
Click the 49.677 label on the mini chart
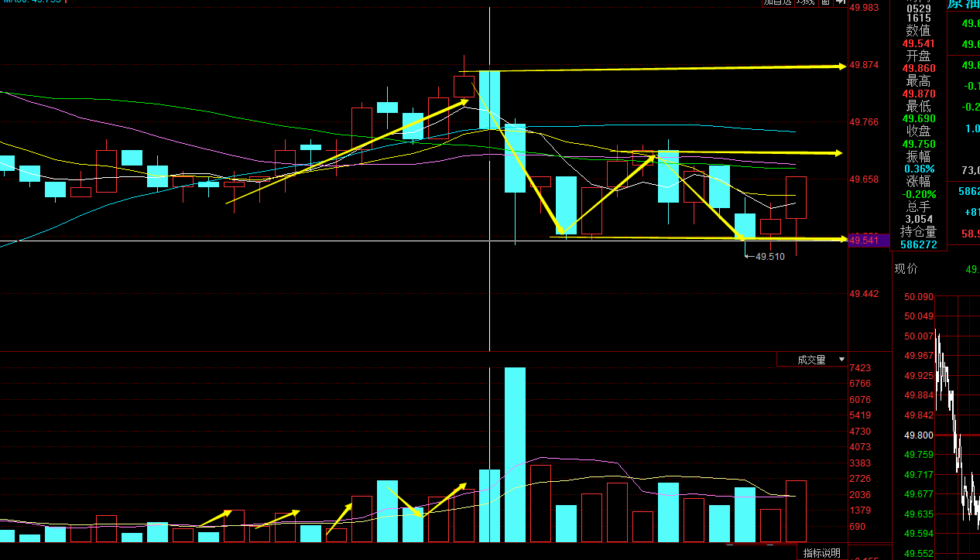point(919,494)
